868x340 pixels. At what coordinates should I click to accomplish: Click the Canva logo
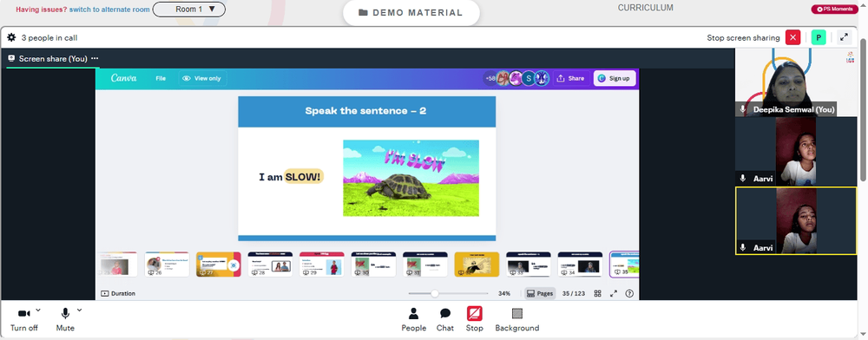coord(123,79)
